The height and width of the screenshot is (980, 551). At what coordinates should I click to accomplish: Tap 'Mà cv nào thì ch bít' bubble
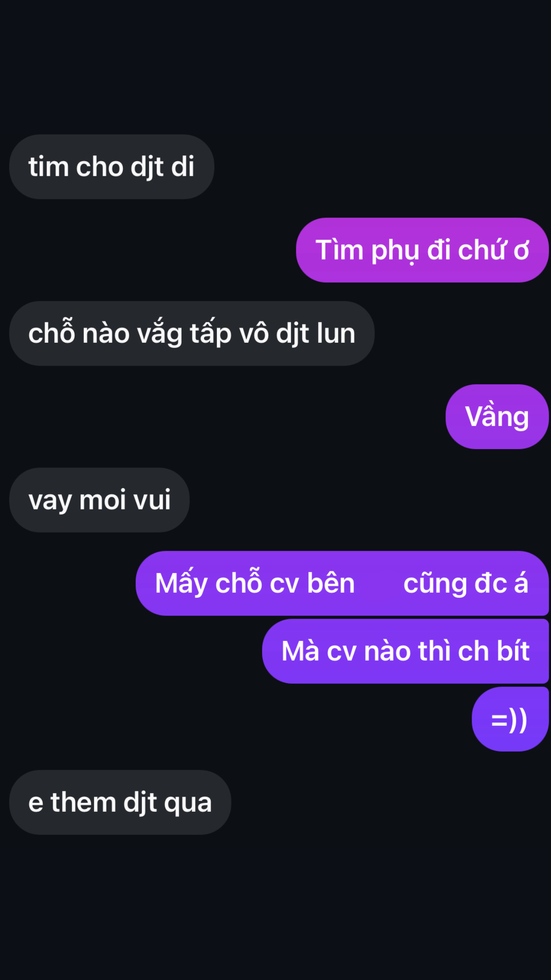point(405,651)
